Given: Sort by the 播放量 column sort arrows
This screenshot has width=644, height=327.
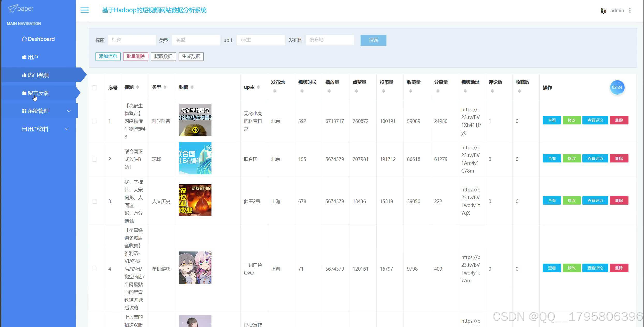Looking at the screenshot, I should click(x=329, y=91).
